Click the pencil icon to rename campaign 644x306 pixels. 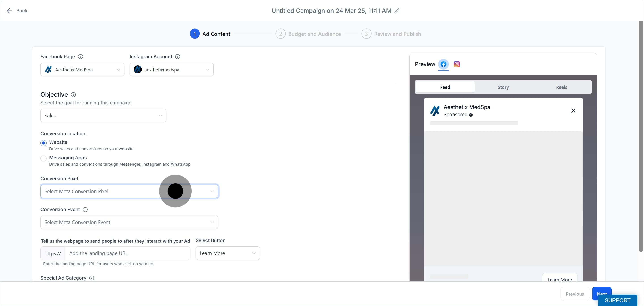(397, 11)
